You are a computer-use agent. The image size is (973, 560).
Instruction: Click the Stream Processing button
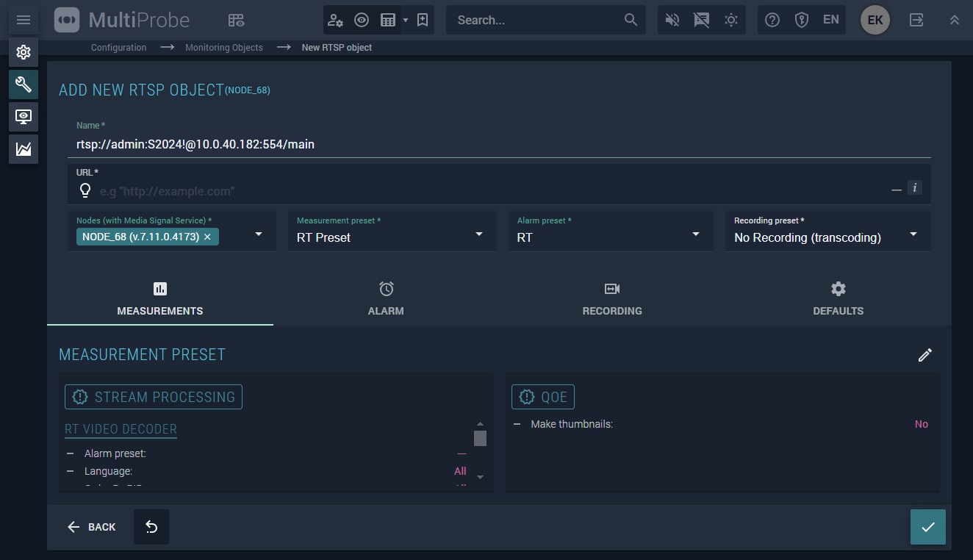coord(154,397)
